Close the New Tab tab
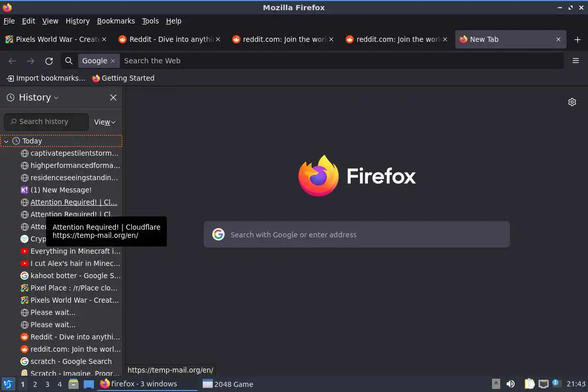The width and height of the screenshot is (588, 392). tap(558, 39)
